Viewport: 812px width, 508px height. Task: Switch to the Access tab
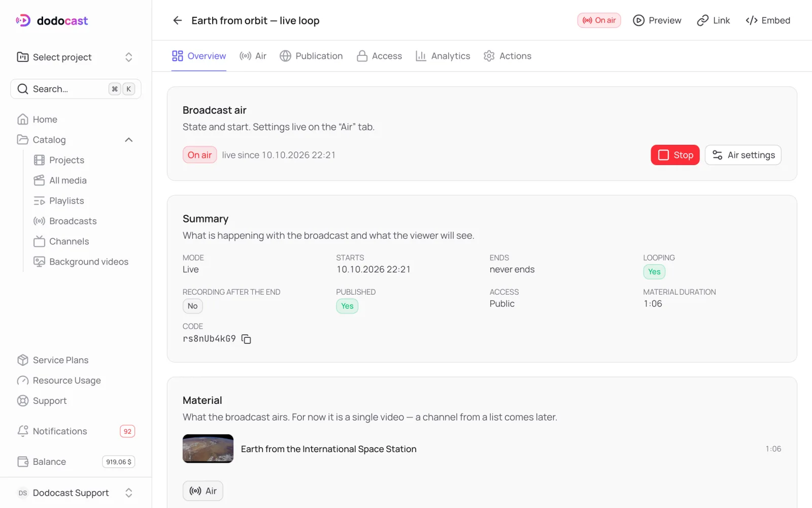pyautogui.click(x=379, y=56)
